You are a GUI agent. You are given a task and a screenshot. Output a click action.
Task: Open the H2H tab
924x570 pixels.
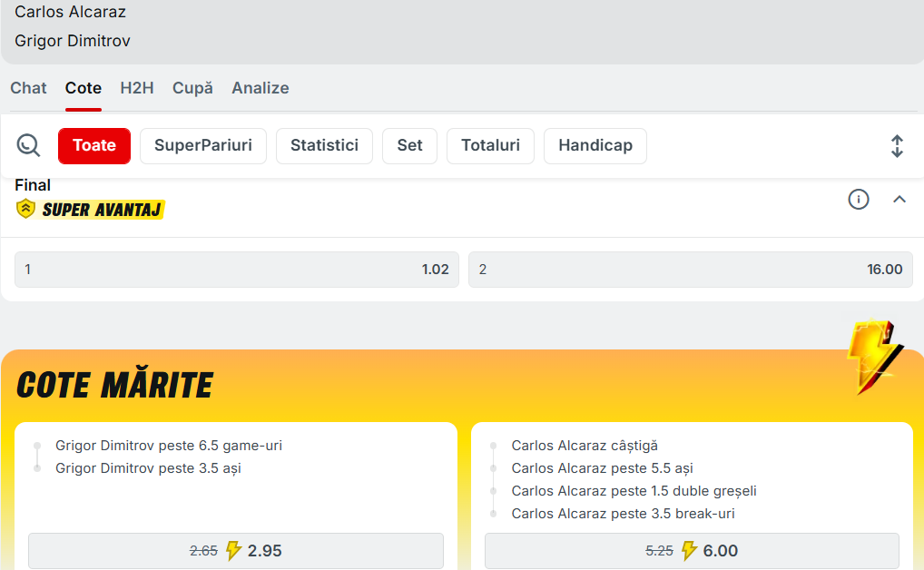[137, 88]
